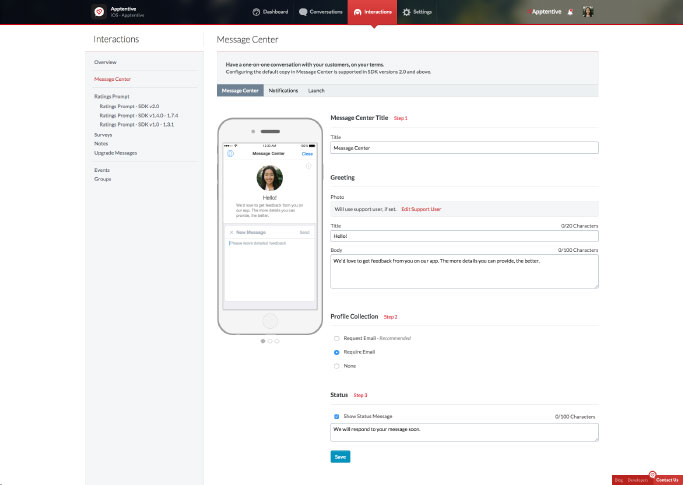Image resolution: width=683 pixels, height=485 pixels.
Task: Open Ratings Prompt - SDK v1.0 - 1.3.1
Action: tap(137, 125)
